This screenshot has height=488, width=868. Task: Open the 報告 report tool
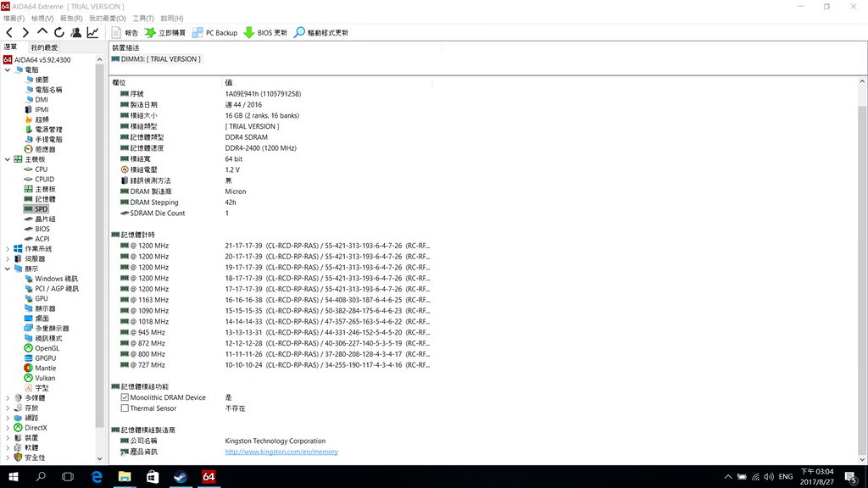point(125,33)
